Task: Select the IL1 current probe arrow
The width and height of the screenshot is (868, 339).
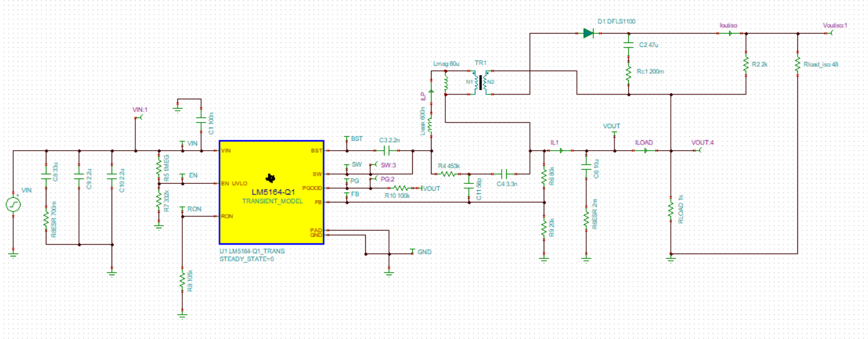Action: (561, 151)
